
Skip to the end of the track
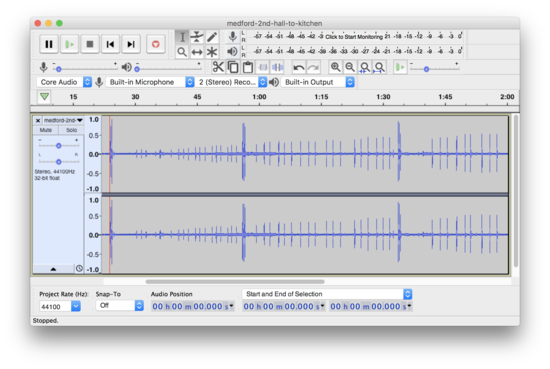[x=131, y=44]
